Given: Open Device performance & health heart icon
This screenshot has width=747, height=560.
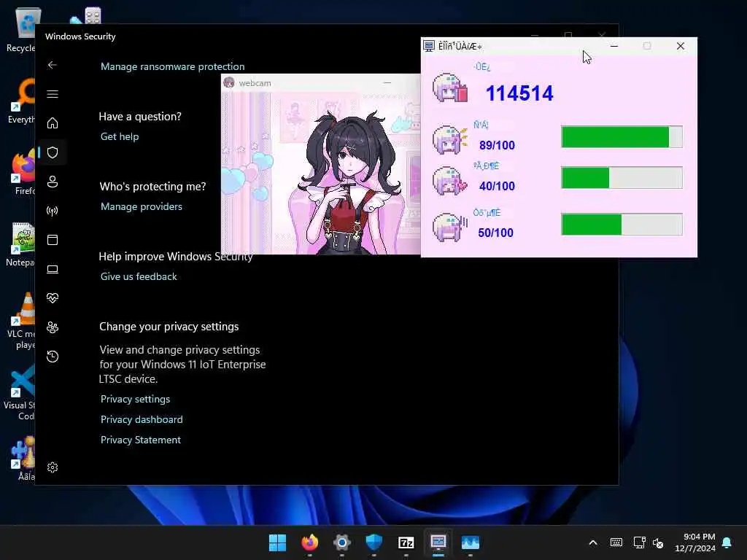Looking at the screenshot, I should tap(53, 298).
